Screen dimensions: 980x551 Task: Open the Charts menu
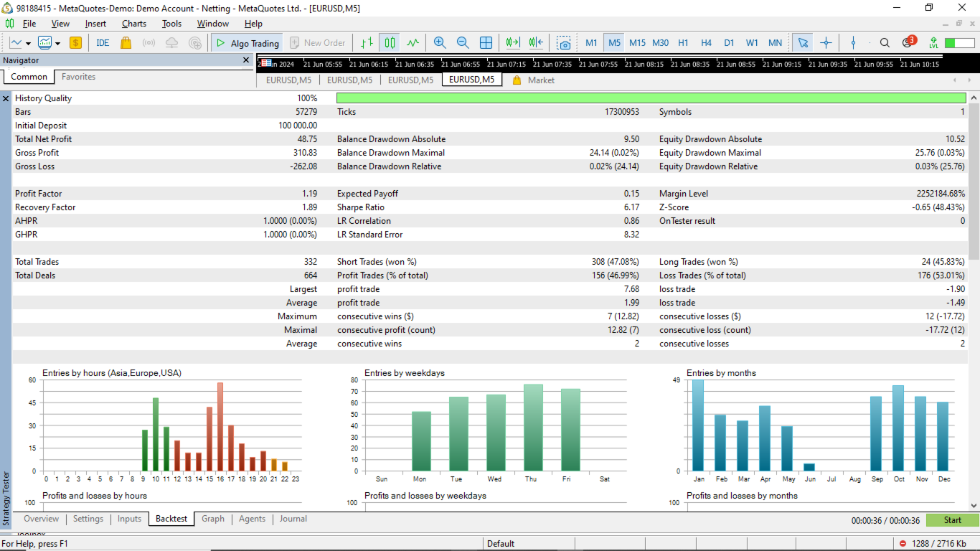133,24
